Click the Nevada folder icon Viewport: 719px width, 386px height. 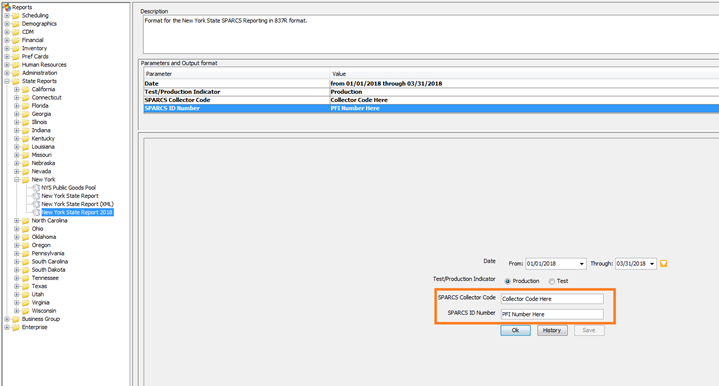pos(26,171)
